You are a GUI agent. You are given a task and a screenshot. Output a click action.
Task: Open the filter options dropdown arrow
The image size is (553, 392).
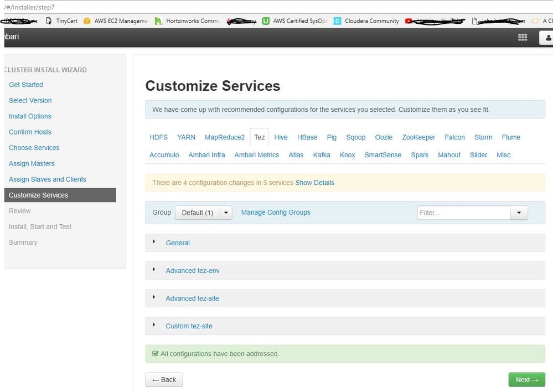[x=519, y=212]
